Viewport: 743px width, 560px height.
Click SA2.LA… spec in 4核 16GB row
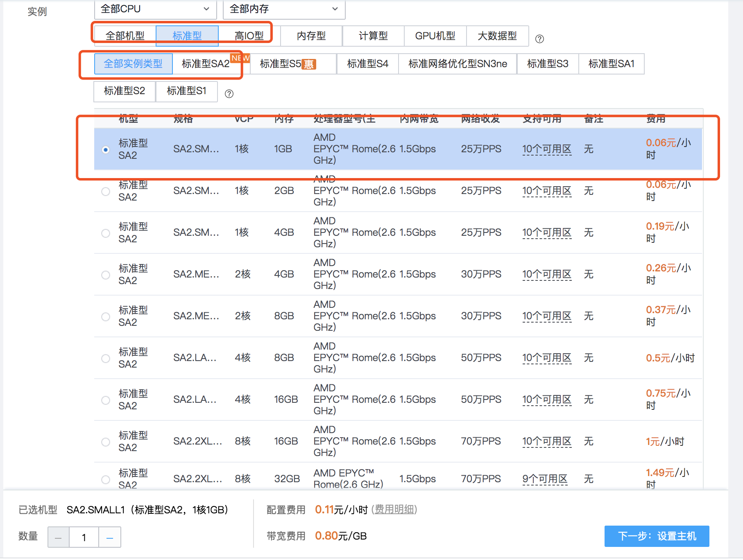[x=195, y=400]
